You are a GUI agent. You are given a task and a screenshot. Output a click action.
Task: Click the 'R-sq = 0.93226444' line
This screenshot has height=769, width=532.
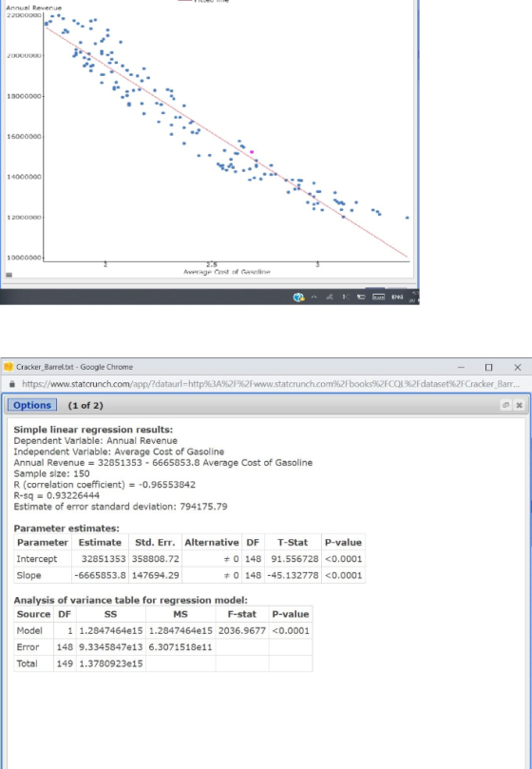coord(56,495)
